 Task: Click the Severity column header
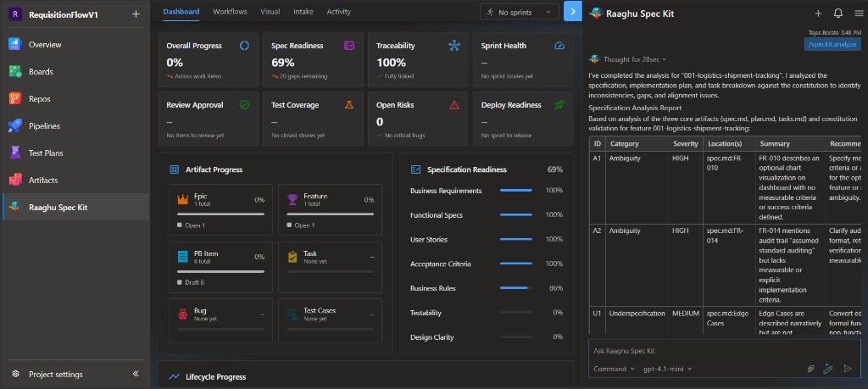click(x=685, y=143)
